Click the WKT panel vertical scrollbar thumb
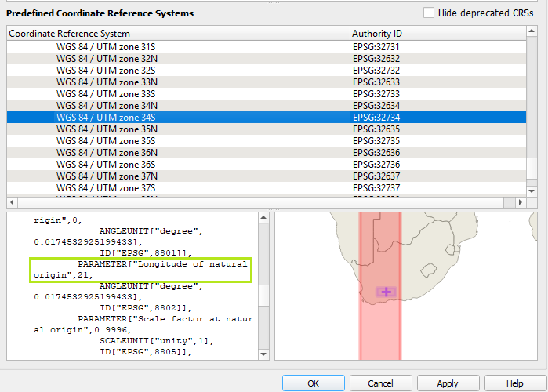The image size is (548, 392). coord(263,296)
